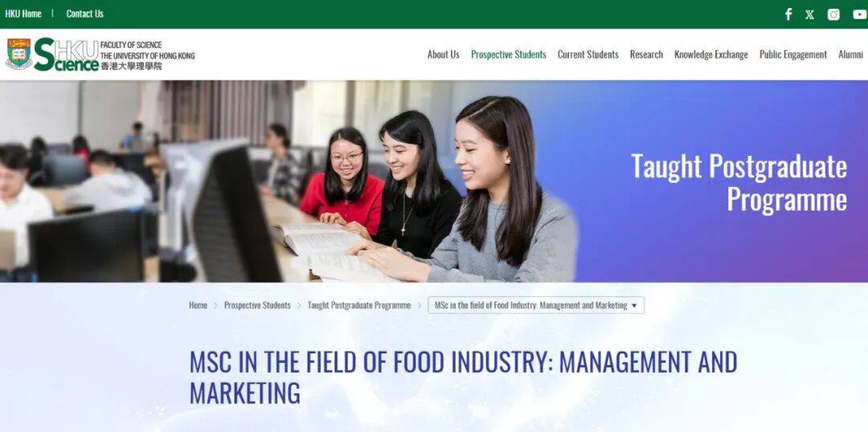
Task: Click the Home breadcrumb link
Action: coord(198,305)
